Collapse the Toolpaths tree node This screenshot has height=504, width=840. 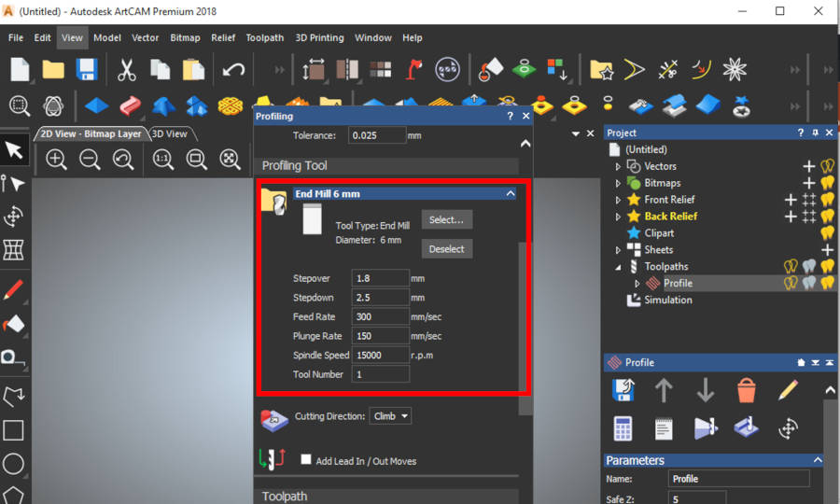pyautogui.click(x=618, y=267)
